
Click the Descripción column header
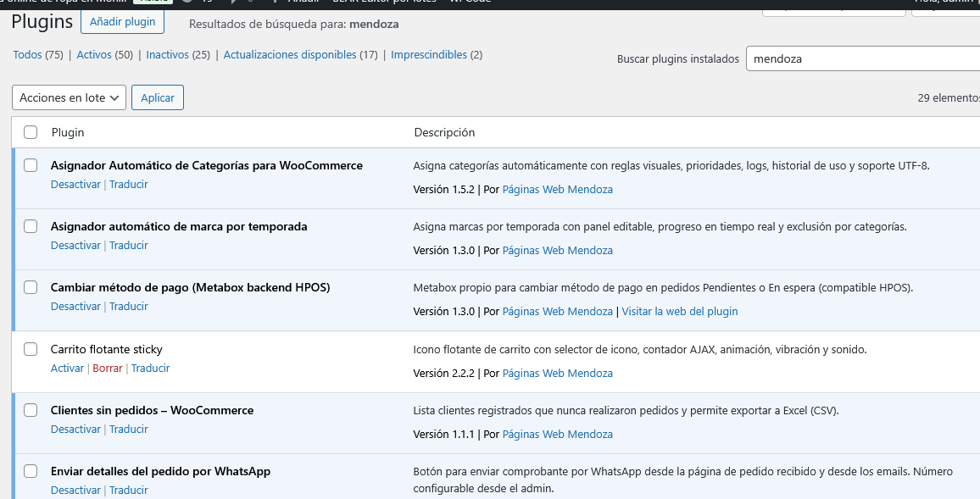coord(444,132)
